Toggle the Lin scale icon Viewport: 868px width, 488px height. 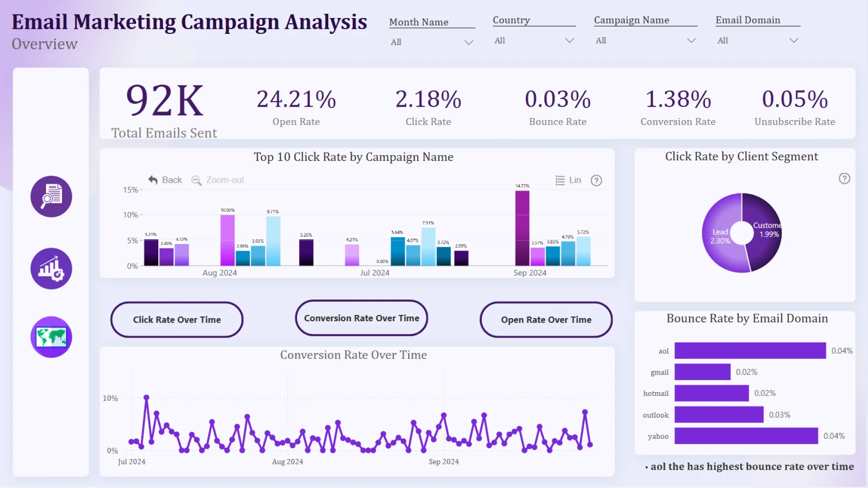(560, 180)
